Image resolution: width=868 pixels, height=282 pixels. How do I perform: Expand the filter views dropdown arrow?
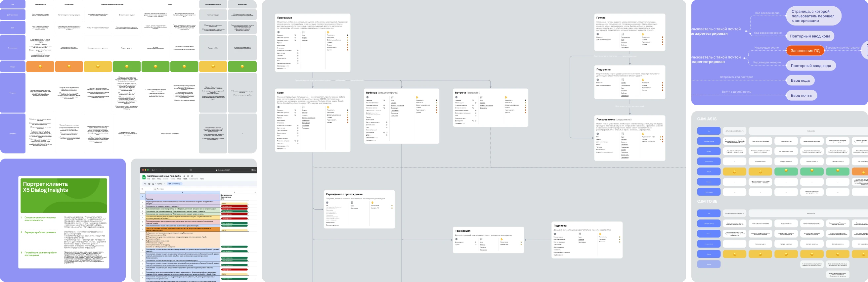[x=155, y=184]
